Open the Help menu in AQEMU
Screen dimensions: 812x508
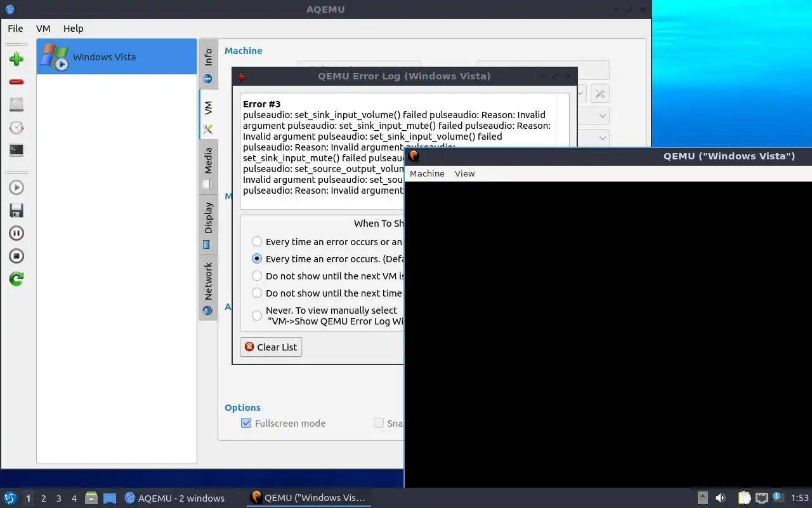pos(73,29)
